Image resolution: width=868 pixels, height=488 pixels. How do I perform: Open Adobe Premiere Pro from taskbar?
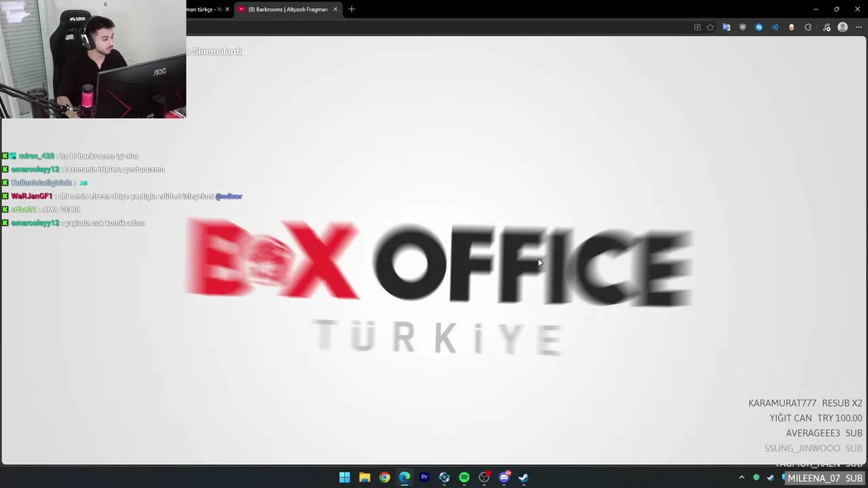click(x=425, y=477)
